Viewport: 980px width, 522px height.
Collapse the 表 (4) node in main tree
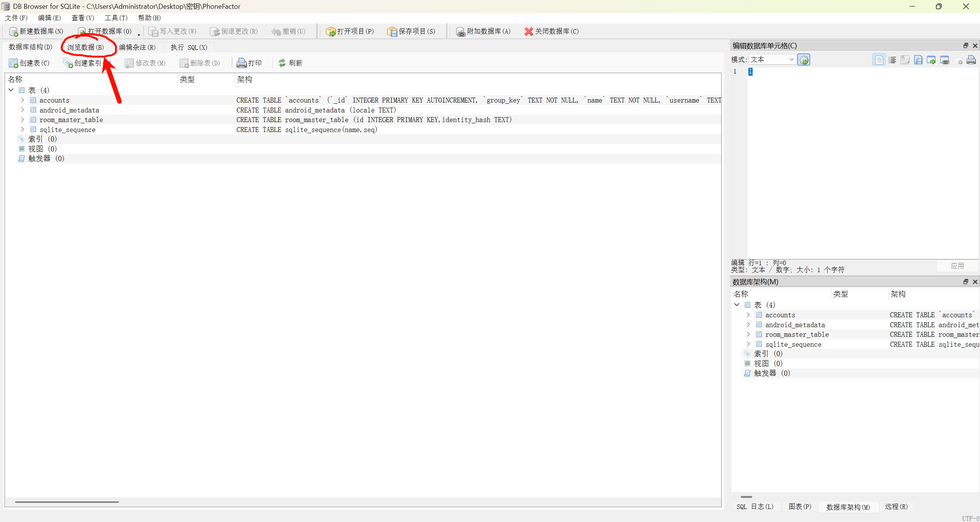[x=11, y=90]
